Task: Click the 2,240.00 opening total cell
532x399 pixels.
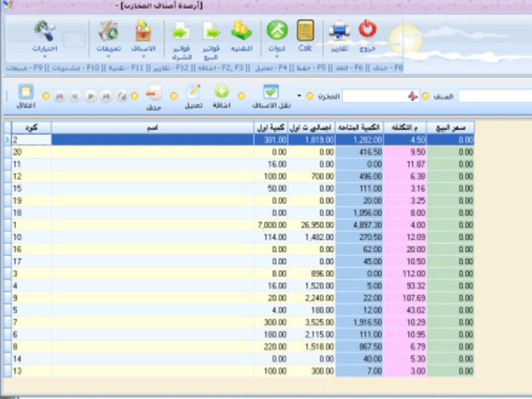Action: [311, 298]
